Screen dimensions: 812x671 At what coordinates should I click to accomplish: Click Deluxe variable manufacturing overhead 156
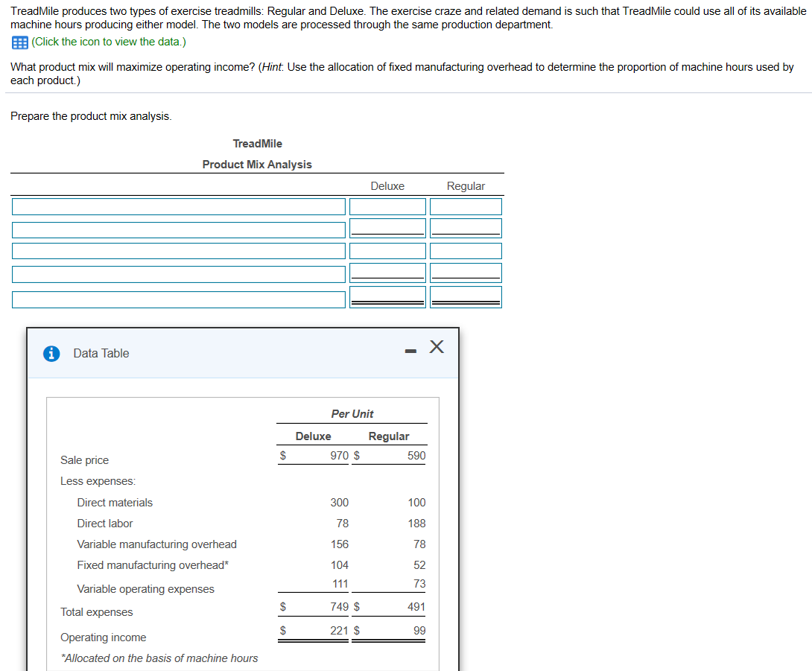click(x=339, y=544)
